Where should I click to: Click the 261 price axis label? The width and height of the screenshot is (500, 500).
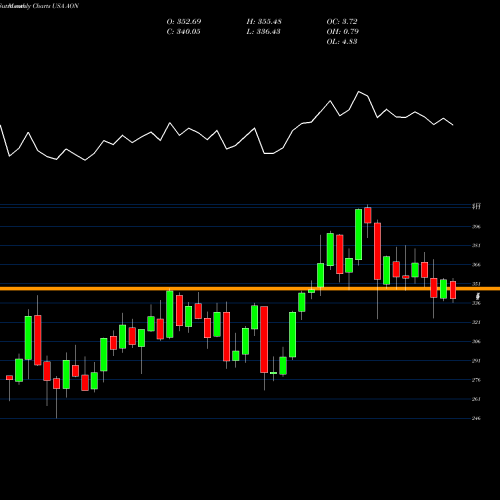tap(476, 399)
